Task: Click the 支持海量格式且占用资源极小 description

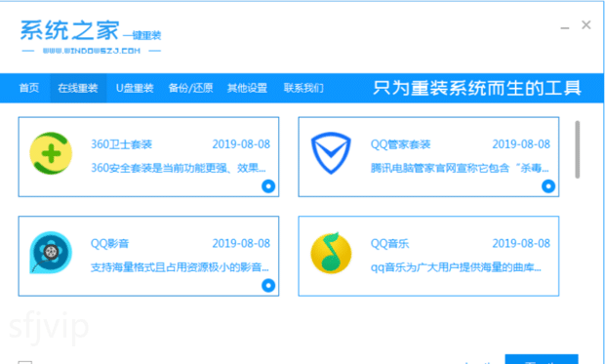Action: (x=180, y=267)
